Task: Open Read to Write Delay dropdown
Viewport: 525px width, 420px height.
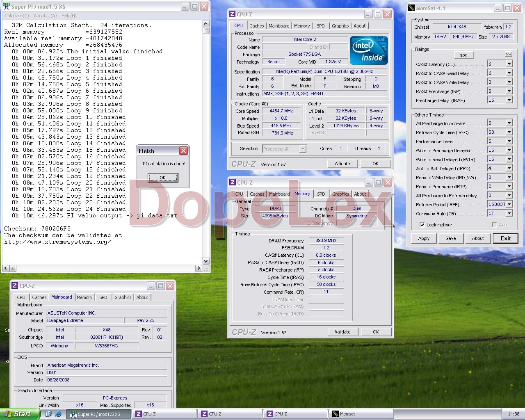Action: (509, 177)
